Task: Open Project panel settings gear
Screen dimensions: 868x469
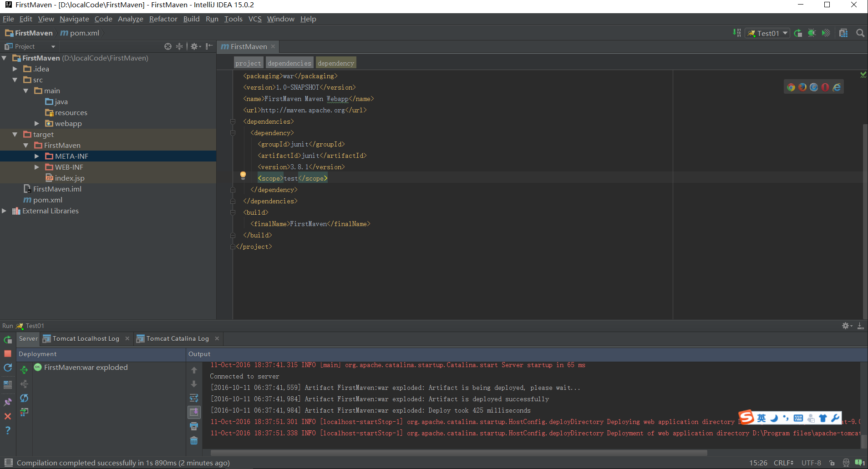Action: (195, 46)
